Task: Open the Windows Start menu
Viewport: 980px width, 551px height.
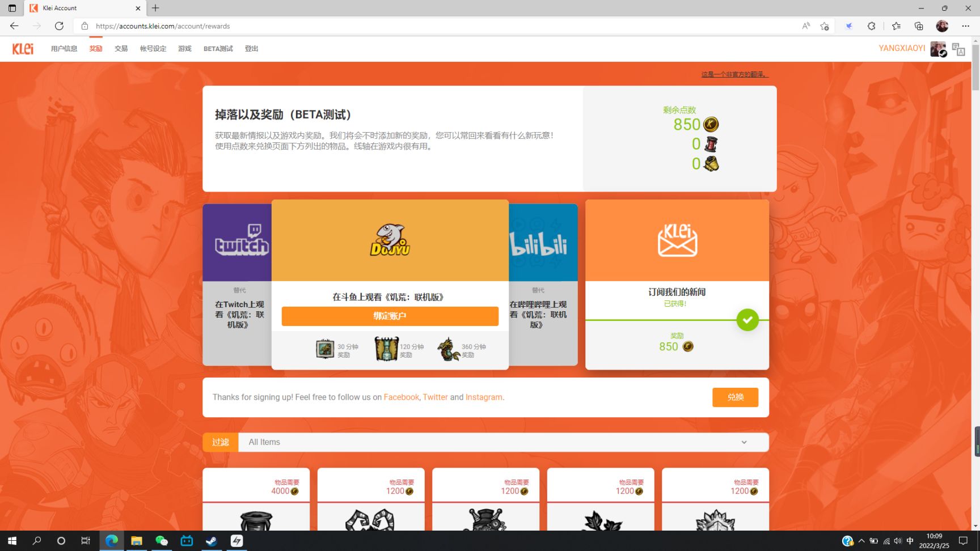Action: pyautogui.click(x=12, y=541)
